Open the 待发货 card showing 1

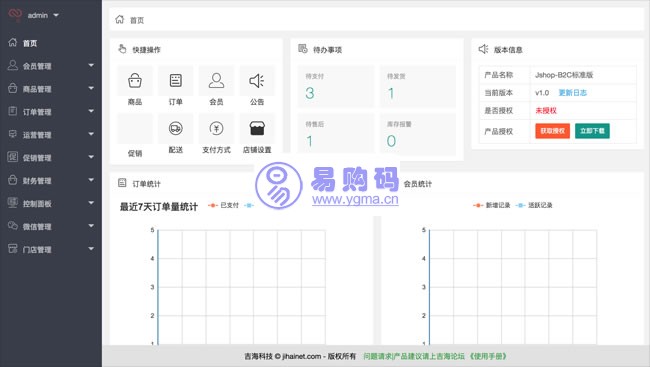(418, 86)
